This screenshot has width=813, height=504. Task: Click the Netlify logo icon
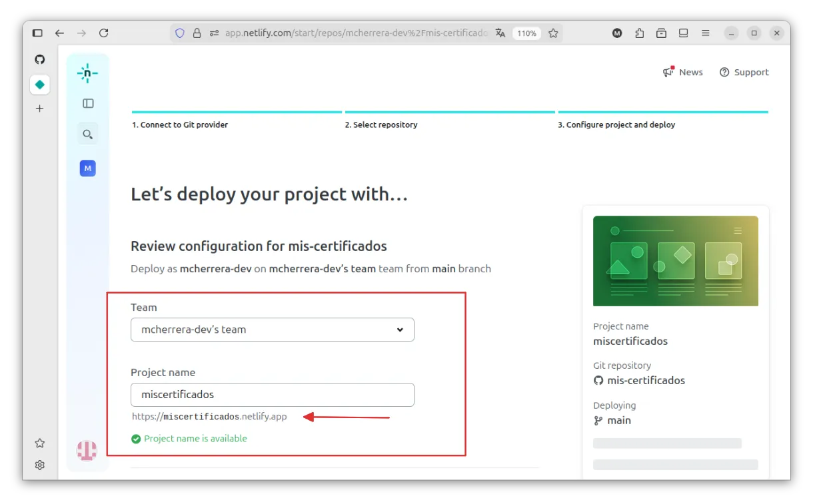pos(87,73)
